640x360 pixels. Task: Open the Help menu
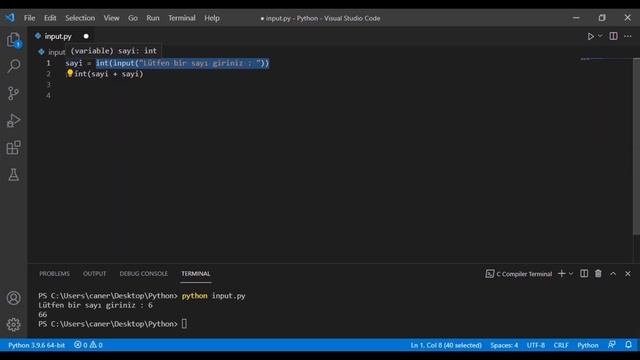212,18
